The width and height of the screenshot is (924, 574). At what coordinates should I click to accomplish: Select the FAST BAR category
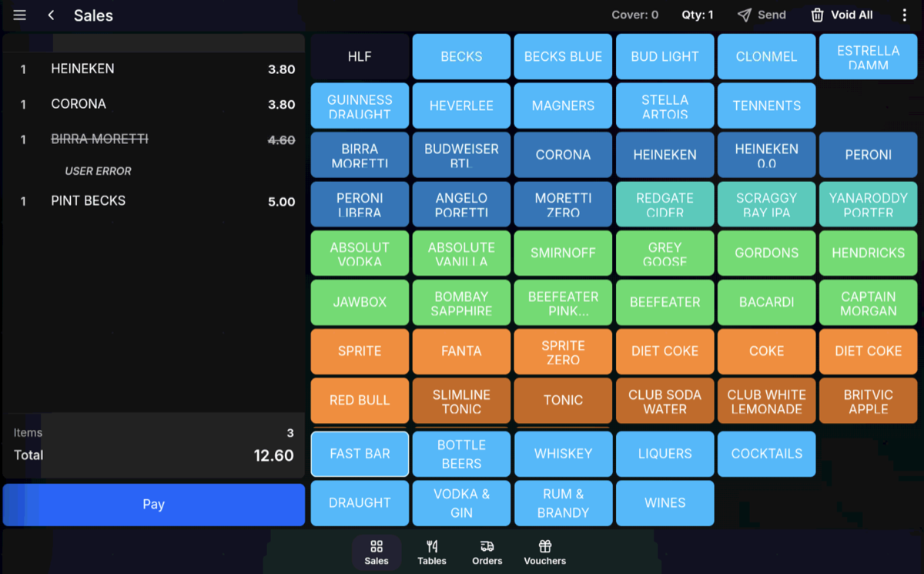360,454
